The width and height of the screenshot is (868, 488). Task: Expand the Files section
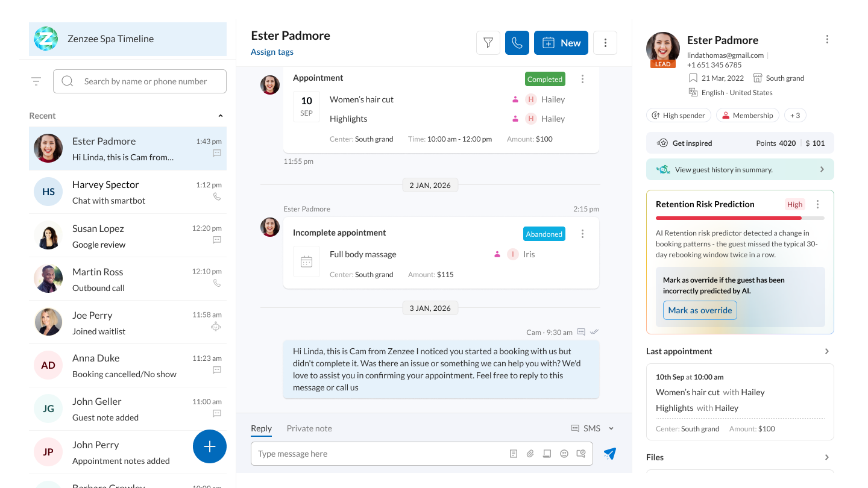[x=826, y=457]
